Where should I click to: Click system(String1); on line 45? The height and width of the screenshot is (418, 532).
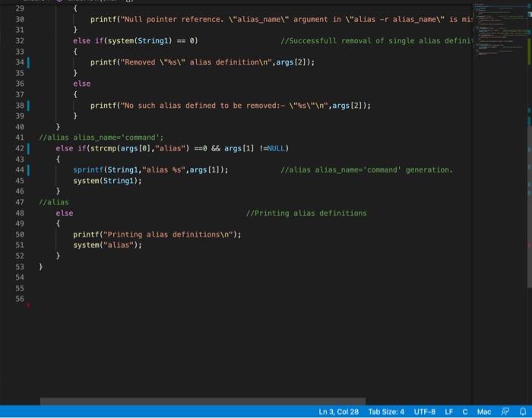point(107,181)
